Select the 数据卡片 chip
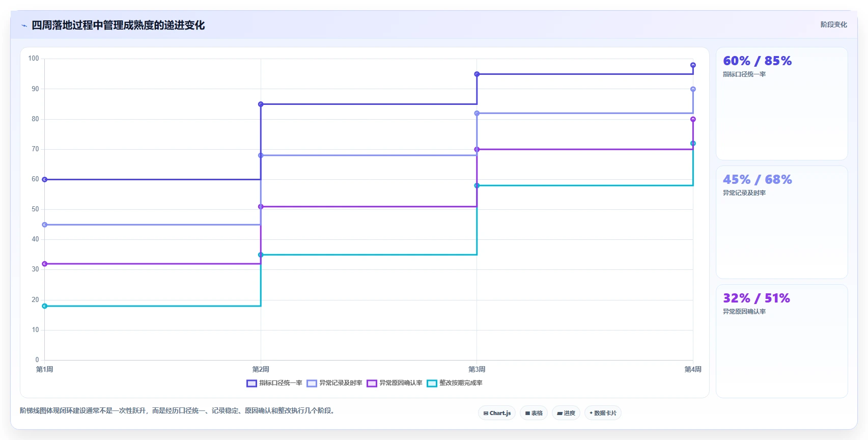Viewport: 868px width, 440px height. click(x=603, y=413)
